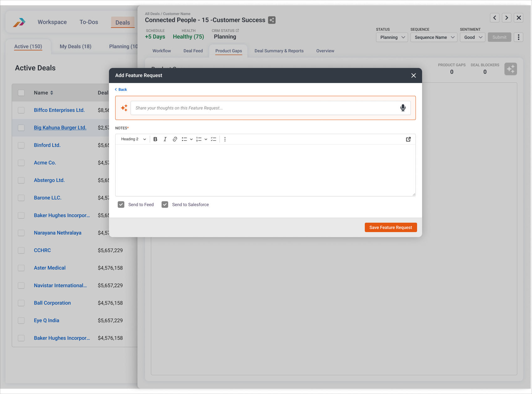The image size is (532, 394).
Task: Click the Save Feature Request button
Action: point(391,228)
